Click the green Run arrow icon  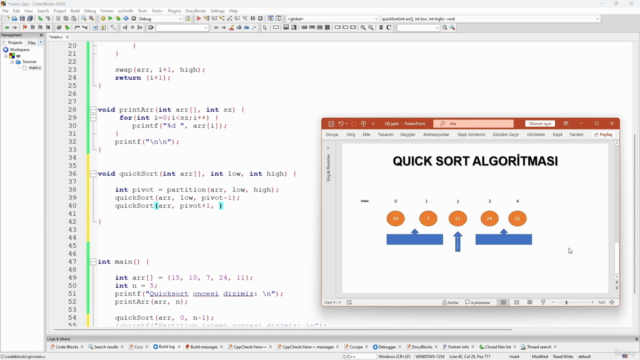tap(110, 19)
